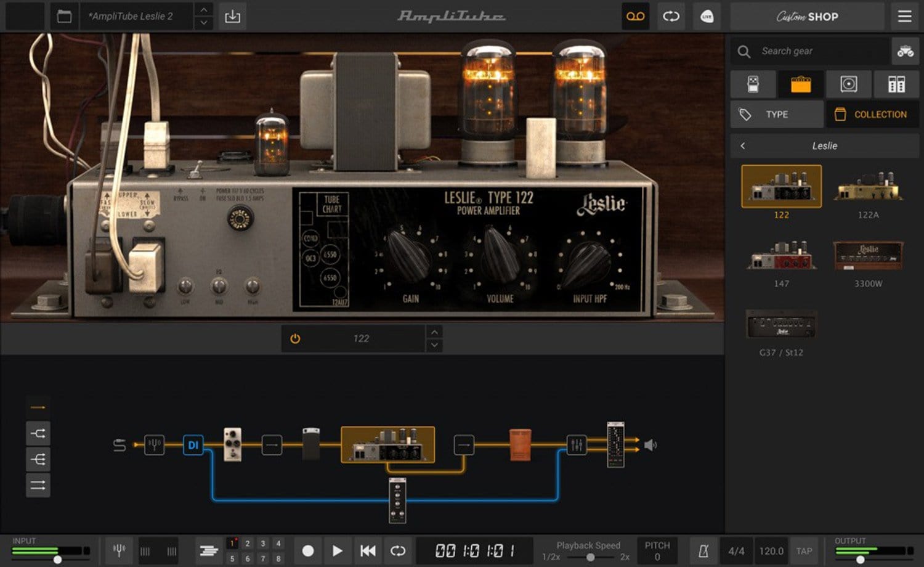This screenshot has width=924, height=567.
Task: Select the rack unit on DI path
Action: click(x=397, y=500)
